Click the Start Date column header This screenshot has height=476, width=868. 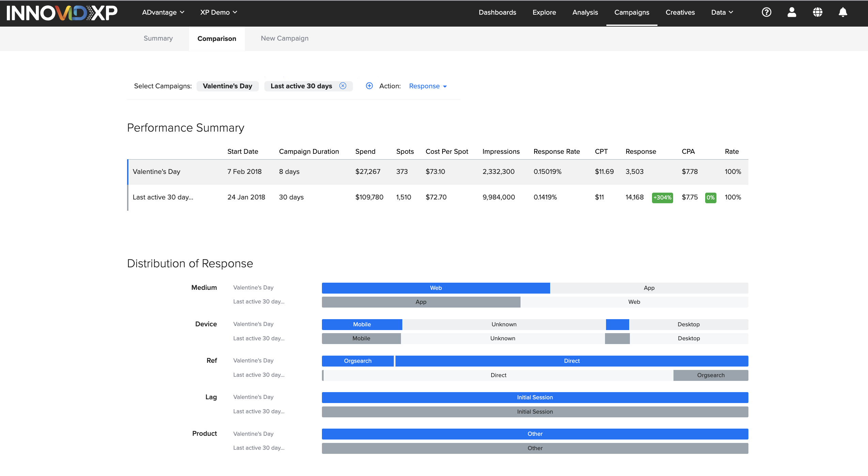(243, 151)
